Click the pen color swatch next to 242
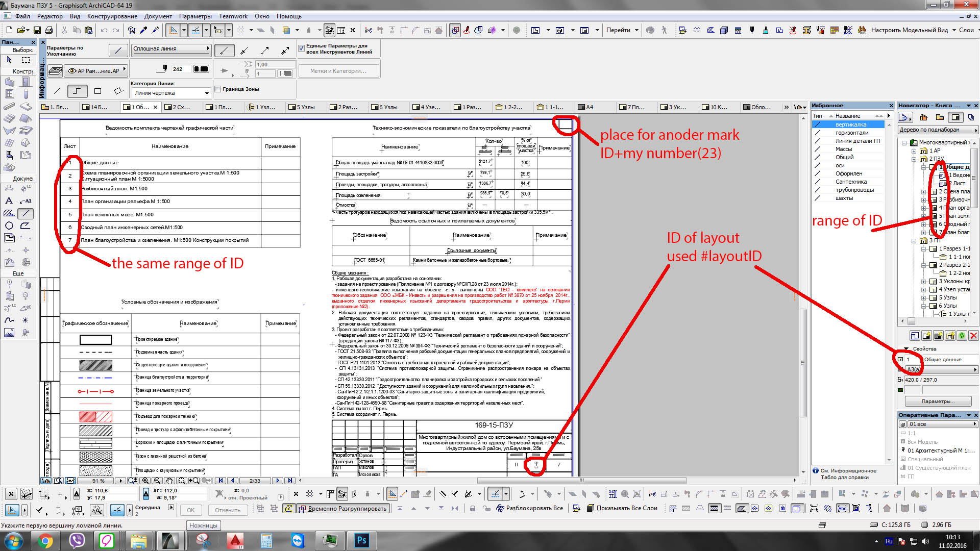Viewport: 980px width, 551px height. [x=201, y=69]
